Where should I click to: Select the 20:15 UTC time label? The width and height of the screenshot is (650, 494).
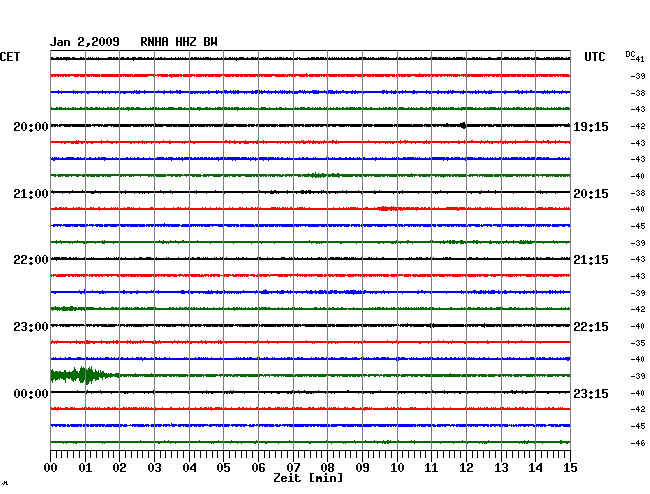pyautogui.click(x=591, y=193)
